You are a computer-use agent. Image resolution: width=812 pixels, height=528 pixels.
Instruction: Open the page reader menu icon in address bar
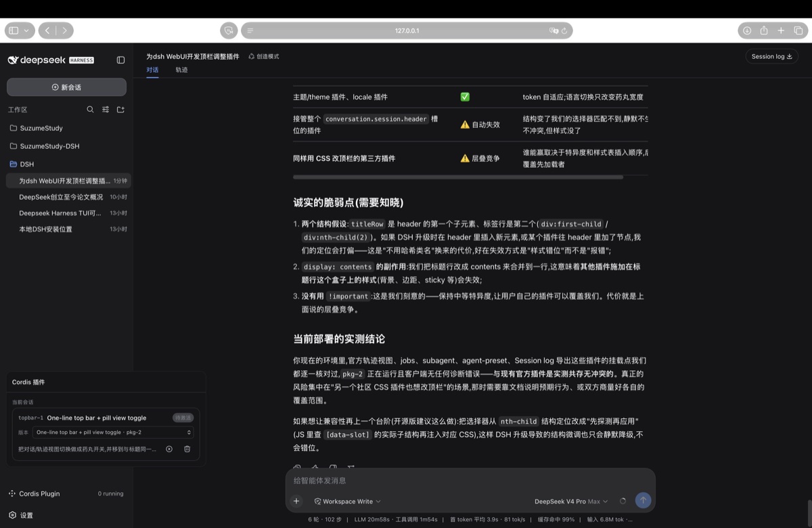click(x=250, y=30)
